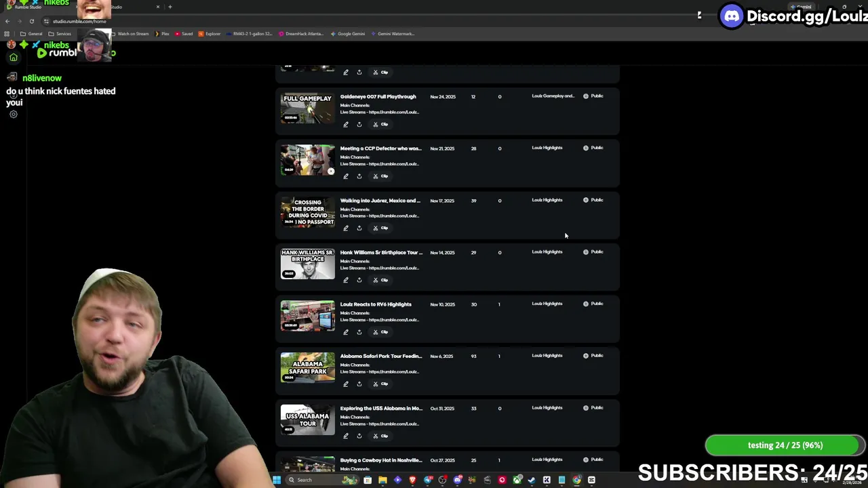Edit the Goldeneye 007 Full Playthrough video

[346, 124]
